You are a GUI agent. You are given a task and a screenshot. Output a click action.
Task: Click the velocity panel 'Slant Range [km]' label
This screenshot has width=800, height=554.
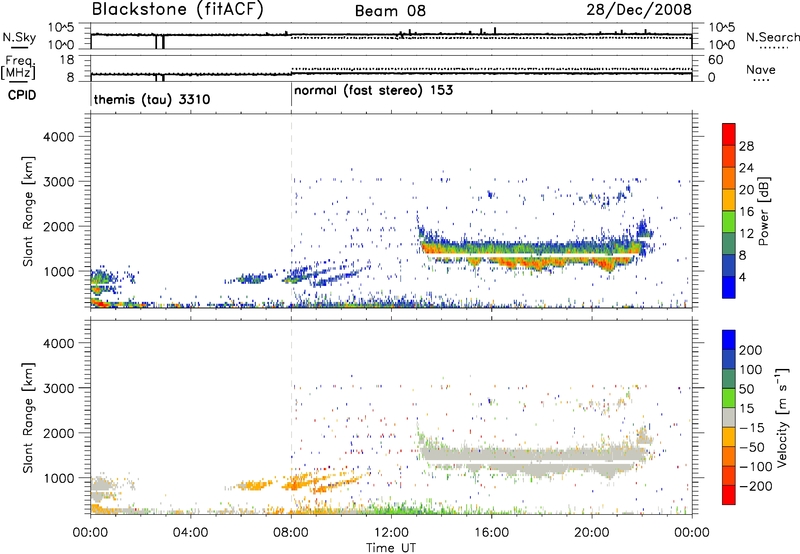click(28, 418)
